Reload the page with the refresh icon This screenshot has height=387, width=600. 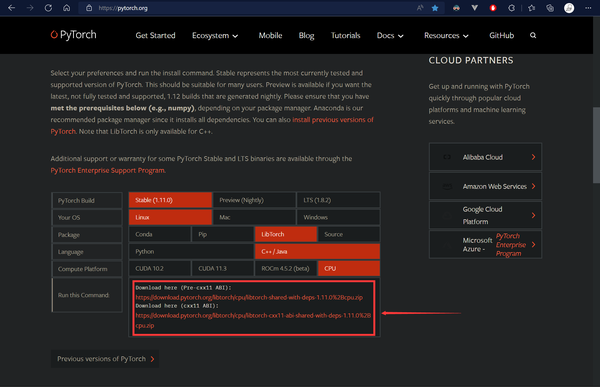point(48,8)
